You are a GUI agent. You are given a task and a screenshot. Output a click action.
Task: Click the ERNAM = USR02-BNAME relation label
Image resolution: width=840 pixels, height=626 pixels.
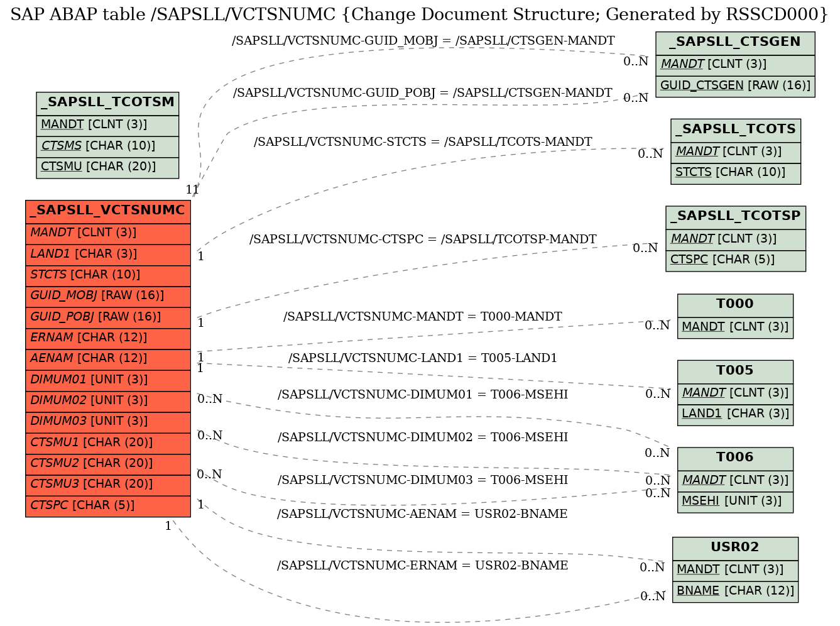(423, 566)
